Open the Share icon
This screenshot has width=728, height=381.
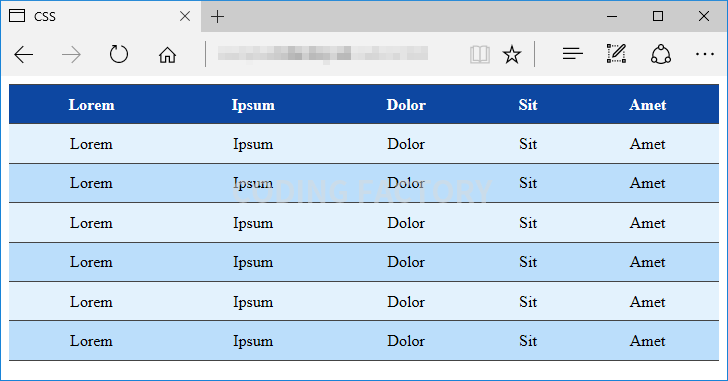click(661, 54)
